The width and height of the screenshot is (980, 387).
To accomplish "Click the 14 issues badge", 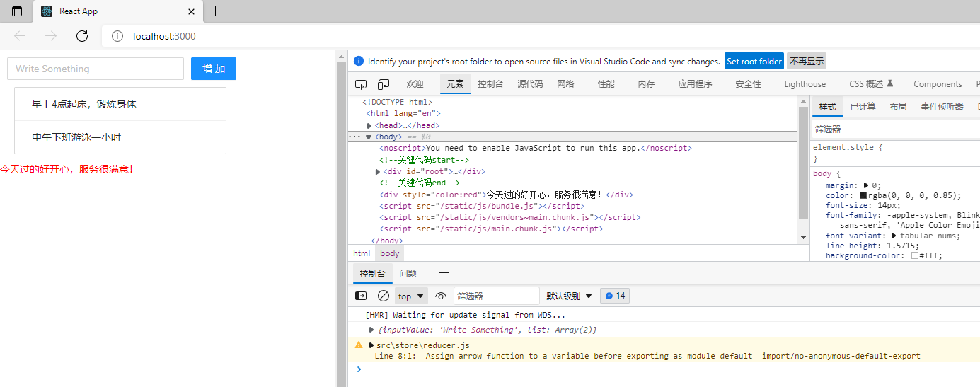I will [x=615, y=296].
